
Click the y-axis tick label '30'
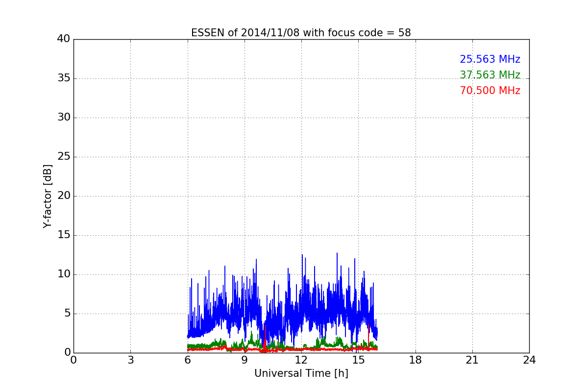pyautogui.click(x=64, y=118)
